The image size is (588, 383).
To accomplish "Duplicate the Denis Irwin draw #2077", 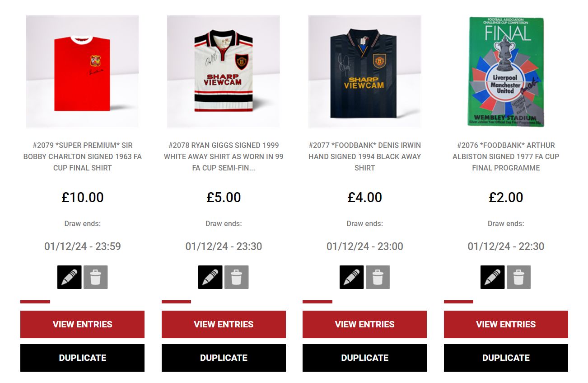I will [364, 358].
